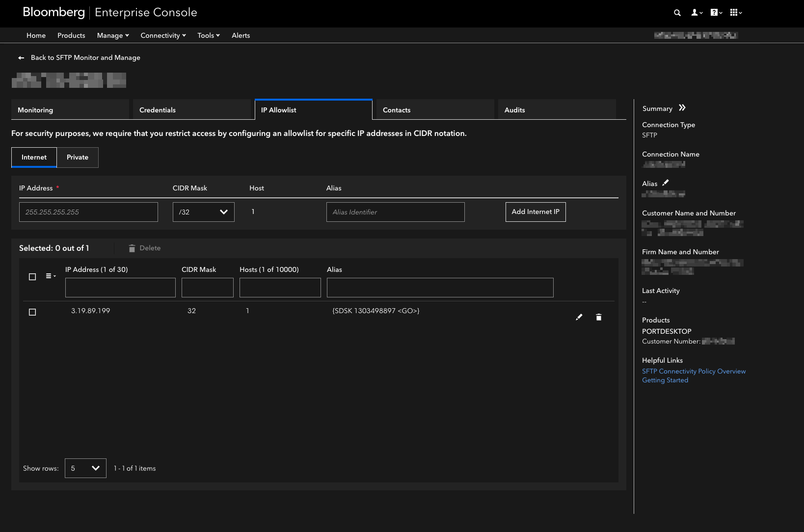Expand the Tools menu
Screen dimensions: 804x532
pyautogui.click(x=209, y=35)
